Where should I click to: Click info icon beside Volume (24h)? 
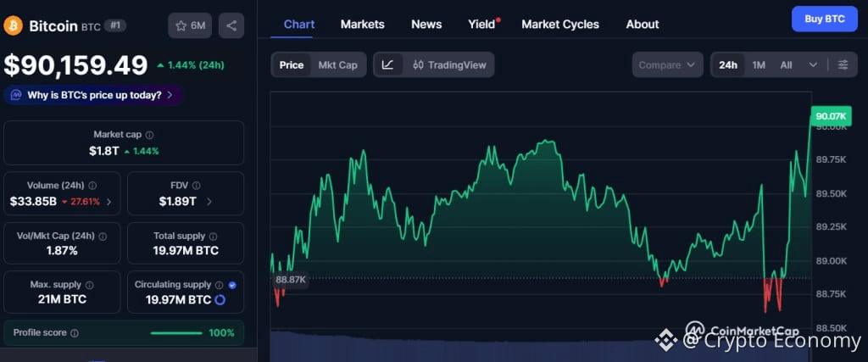[92, 186]
